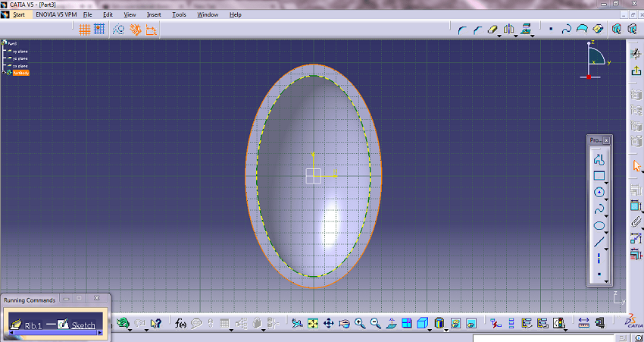Click the cyan surface icon in top toolbar
This screenshot has width=644, height=342.
(x=582, y=29)
